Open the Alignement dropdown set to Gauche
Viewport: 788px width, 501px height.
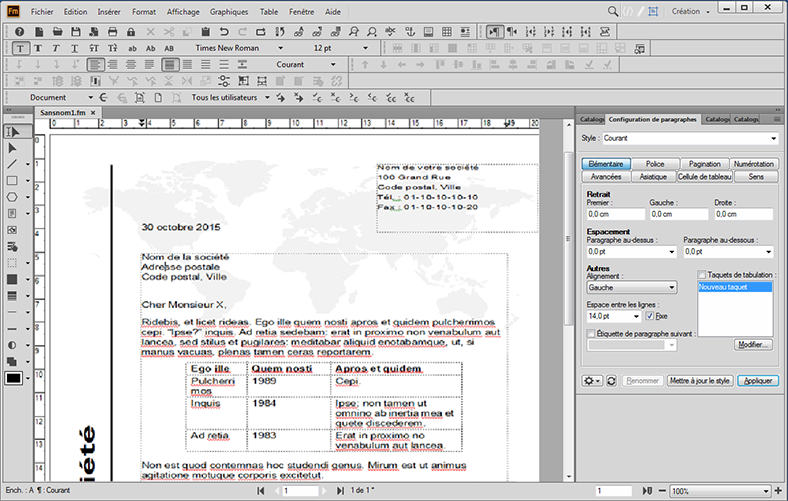pos(631,287)
